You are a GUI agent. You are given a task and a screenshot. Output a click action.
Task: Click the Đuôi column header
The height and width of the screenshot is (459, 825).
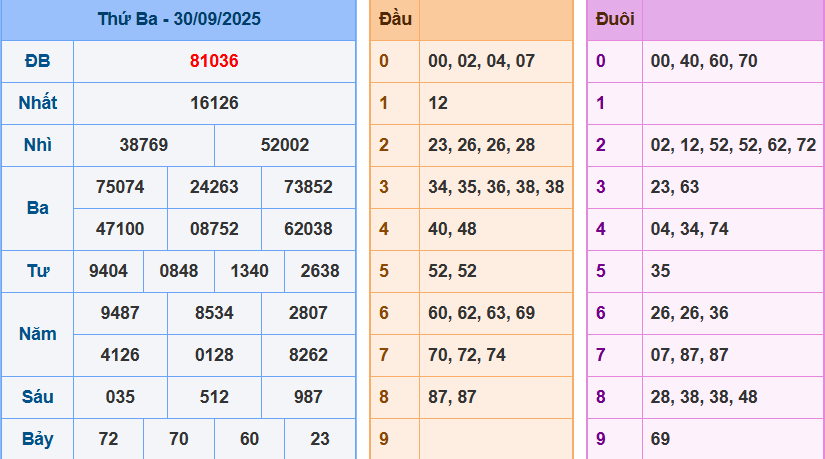tap(614, 19)
